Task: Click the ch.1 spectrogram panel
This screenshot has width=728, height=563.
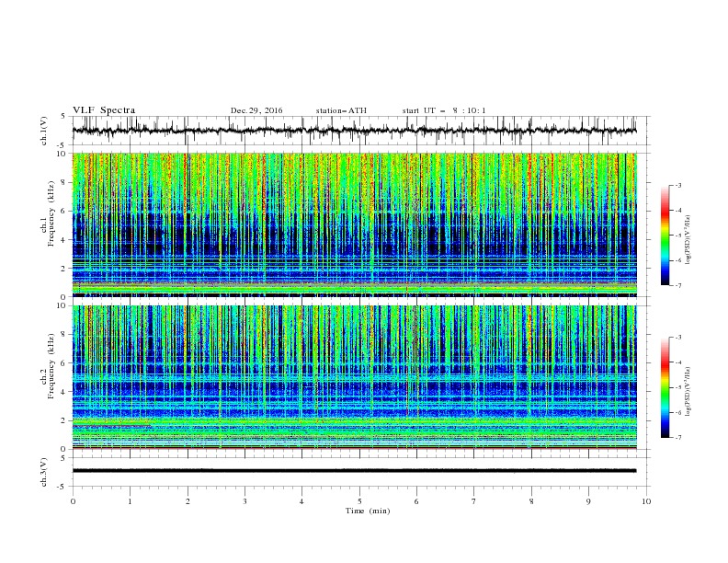Action: pos(354,224)
